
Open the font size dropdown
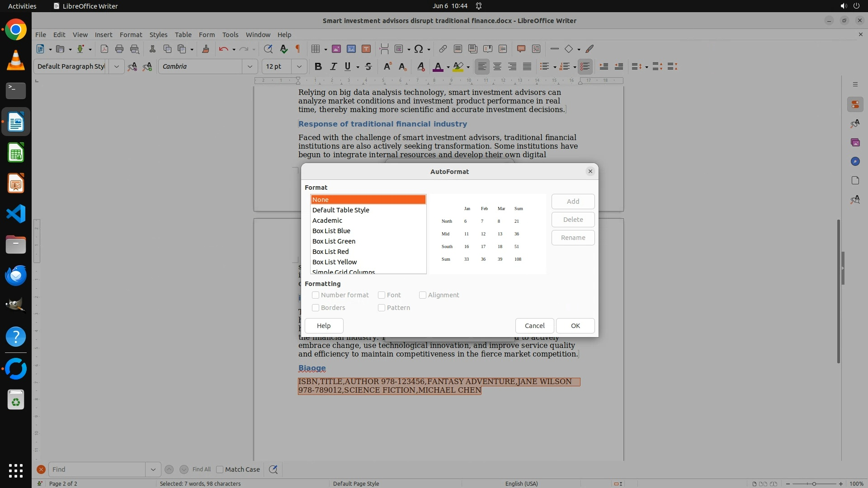299,66
